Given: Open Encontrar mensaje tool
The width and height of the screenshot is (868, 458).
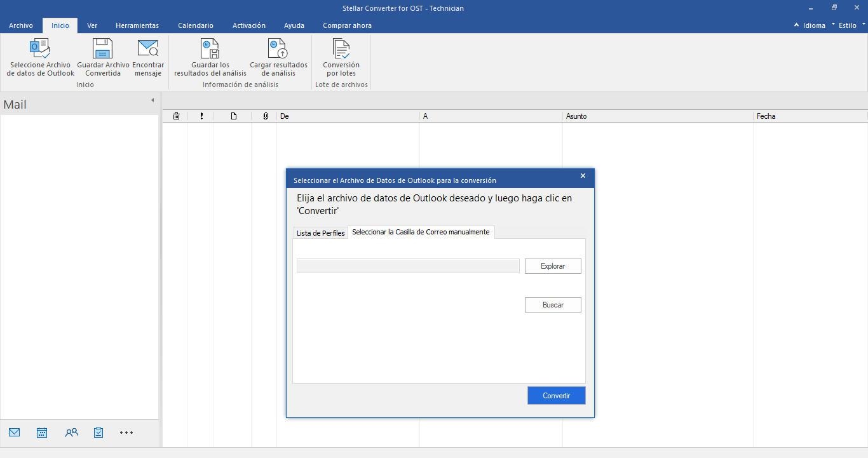Looking at the screenshot, I should point(148,57).
